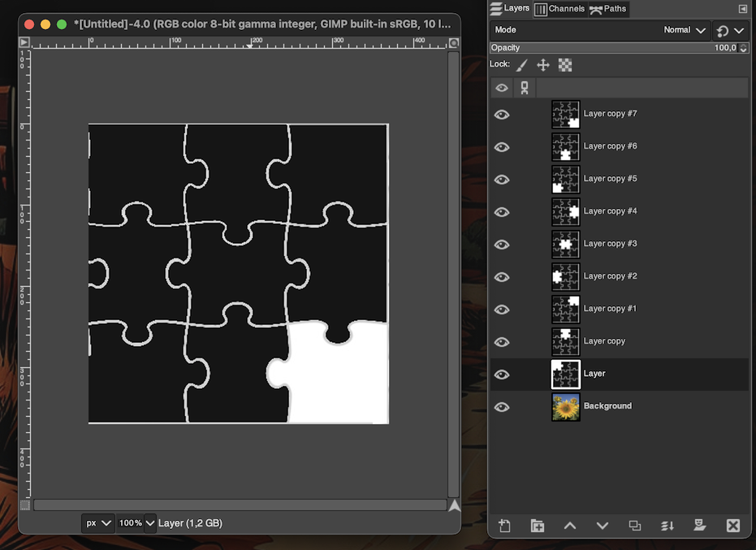
Task: Raise the selected layer one step
Action: click(570, 526)
